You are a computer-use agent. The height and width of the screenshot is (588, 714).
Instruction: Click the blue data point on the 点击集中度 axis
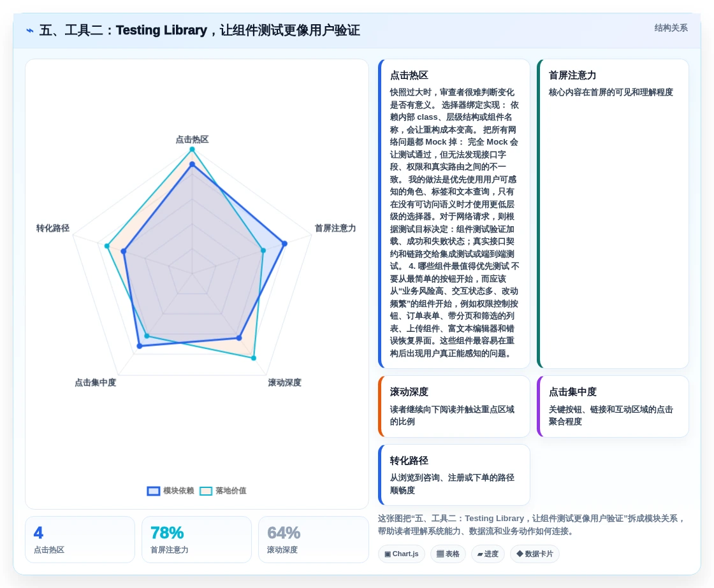140,347
